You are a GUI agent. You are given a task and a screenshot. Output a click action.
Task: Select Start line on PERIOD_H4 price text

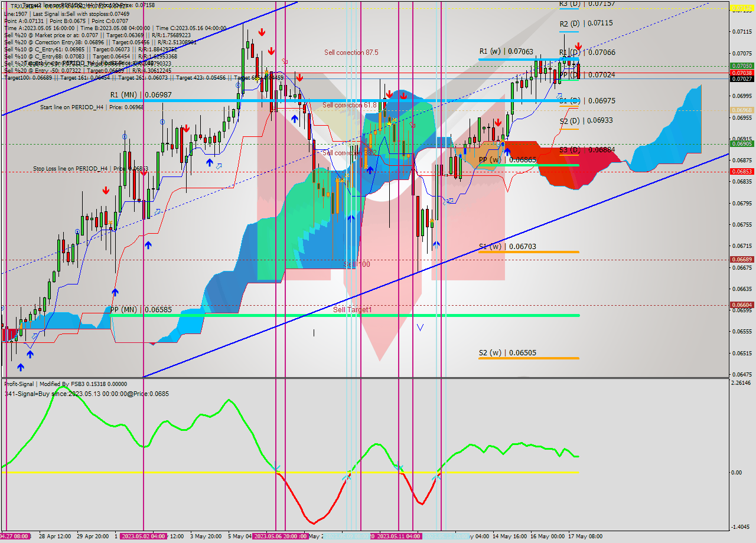coord(92,107)
